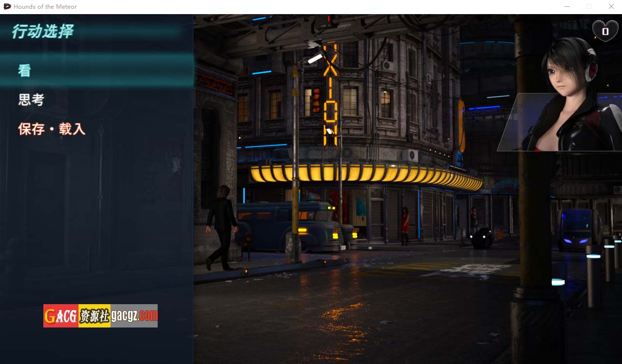Minimize the game window
Viewport: 622px width, 364px height.
coord(567,7)
